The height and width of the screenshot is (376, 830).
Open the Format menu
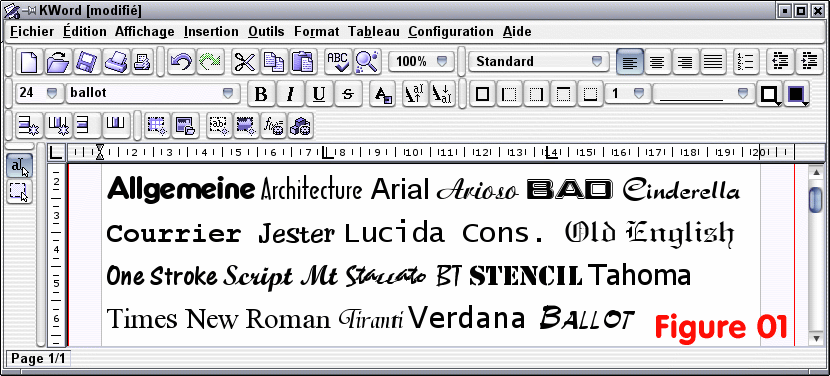click(x=317, y=32)
